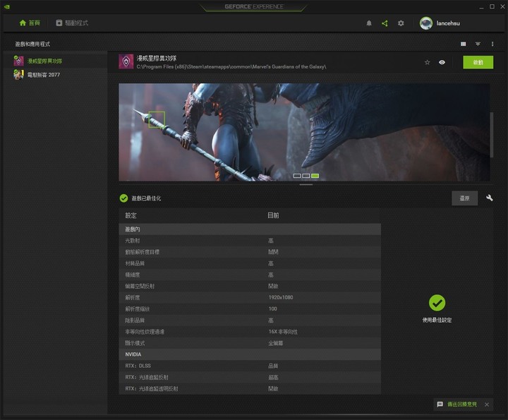
Task: Click the NVIDIA logo in the title bar
Action: point(7,6)
